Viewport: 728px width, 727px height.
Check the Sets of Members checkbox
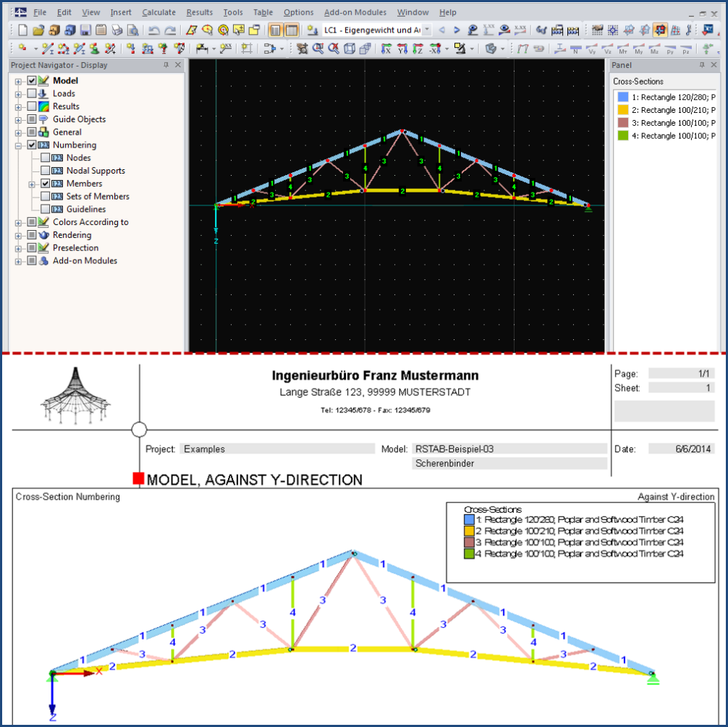click(45, 196)
